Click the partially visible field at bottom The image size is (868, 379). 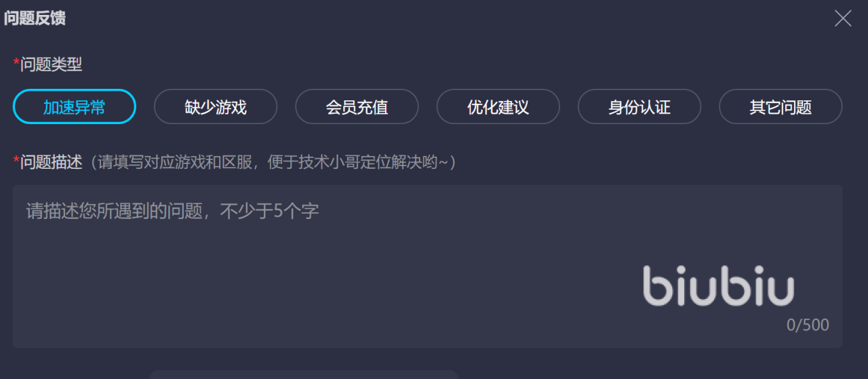[304, 374]
